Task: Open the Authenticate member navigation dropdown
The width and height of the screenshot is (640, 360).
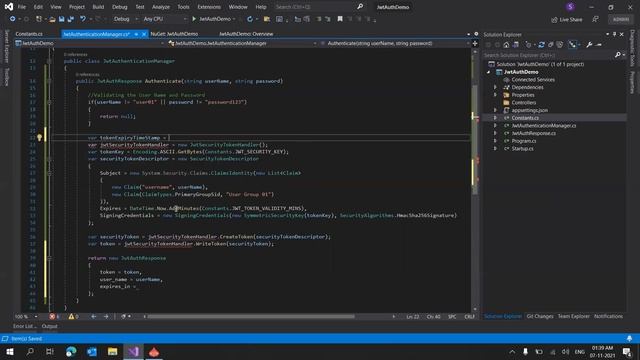Action: (x=395, y=43)
